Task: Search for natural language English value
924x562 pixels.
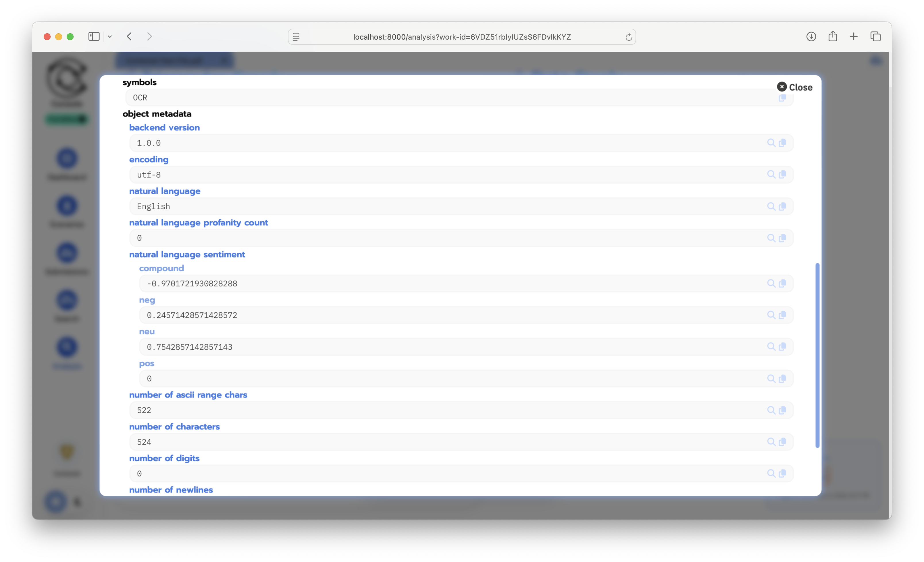Action: 771,206
